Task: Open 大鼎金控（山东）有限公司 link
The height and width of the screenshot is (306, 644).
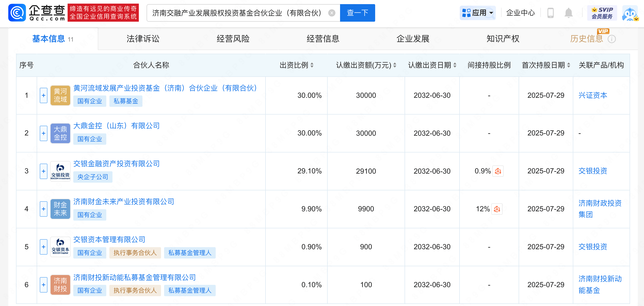Action: [x=116, y=126]
